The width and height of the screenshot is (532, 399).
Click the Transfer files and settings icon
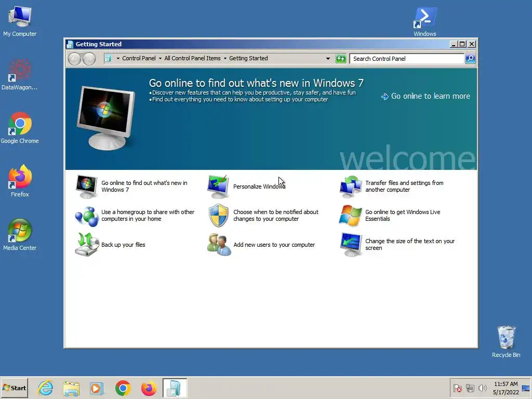click(351, 187)
